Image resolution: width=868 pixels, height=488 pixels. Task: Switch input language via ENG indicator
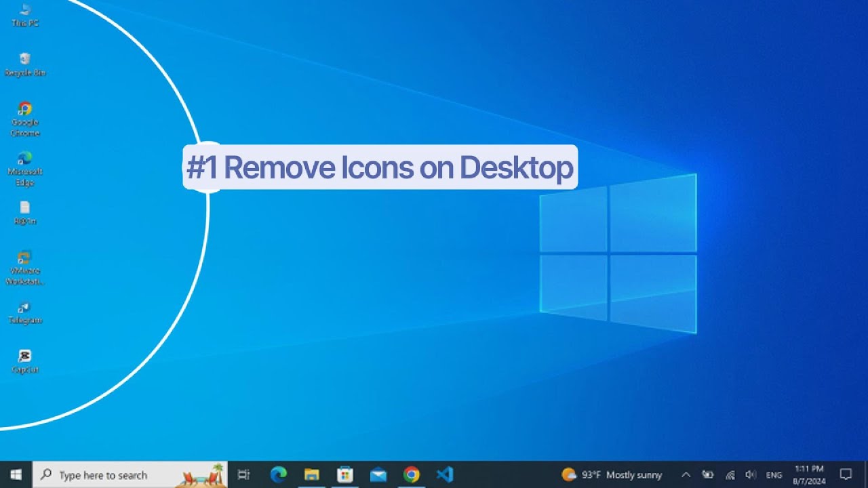[x=774, y=475]
